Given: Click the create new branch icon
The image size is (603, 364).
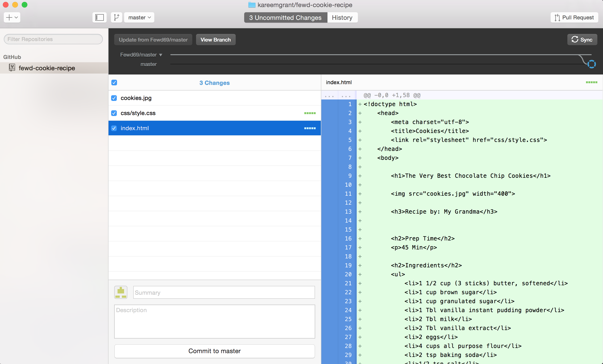Looking at the screenshot, I should coord(117,17).
